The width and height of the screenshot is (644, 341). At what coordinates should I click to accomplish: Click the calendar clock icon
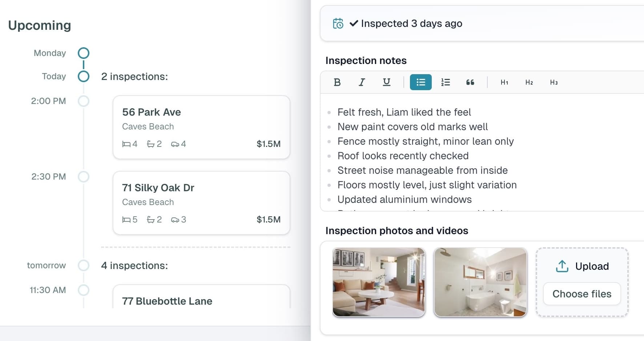click(338, 23)
